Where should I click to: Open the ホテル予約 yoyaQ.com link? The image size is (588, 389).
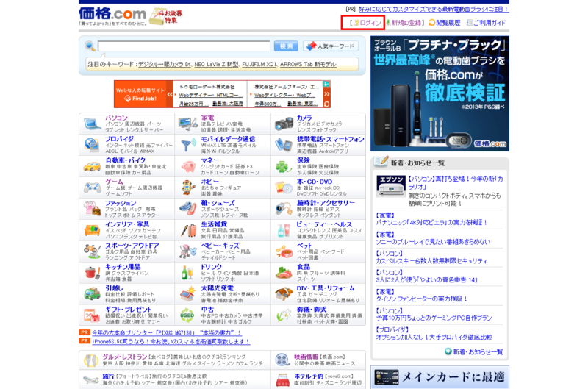308,376
